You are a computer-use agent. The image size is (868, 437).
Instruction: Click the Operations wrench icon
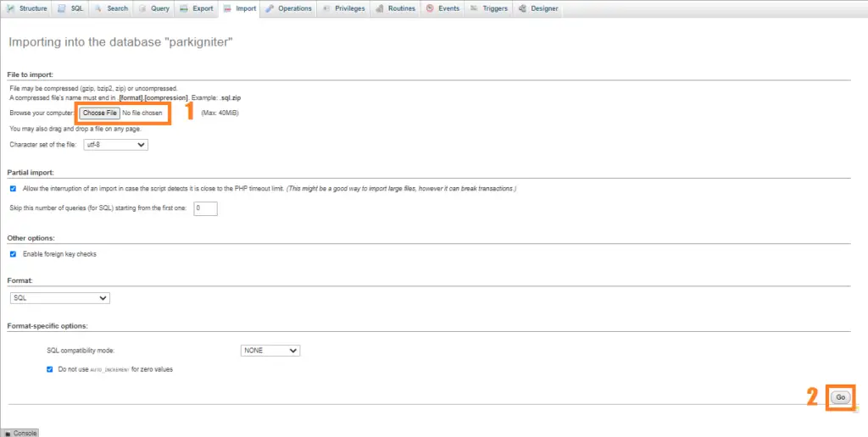(270, 8)
